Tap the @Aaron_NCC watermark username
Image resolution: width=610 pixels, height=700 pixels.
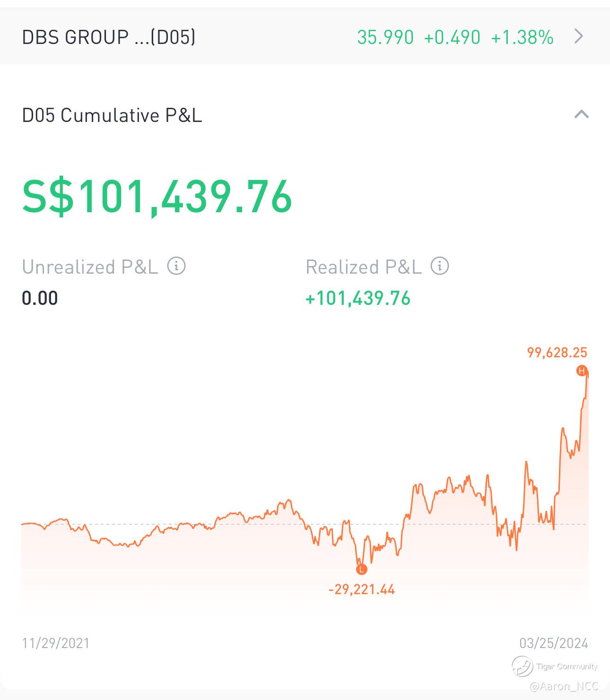564,686
